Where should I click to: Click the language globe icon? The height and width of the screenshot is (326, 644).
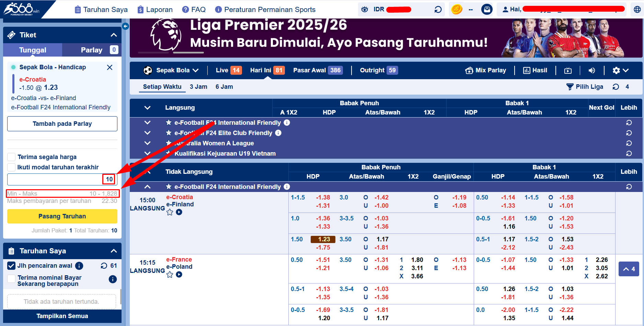coord(637,10)
